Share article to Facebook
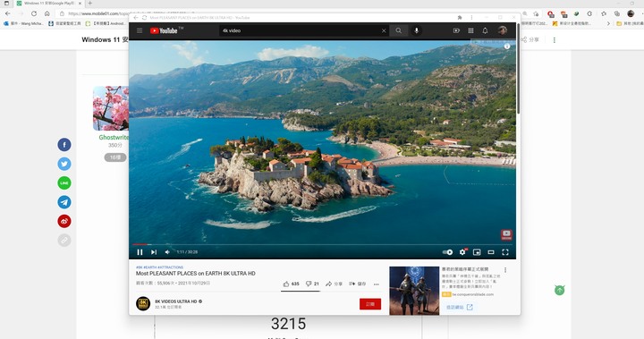 (x=64, y=145)
